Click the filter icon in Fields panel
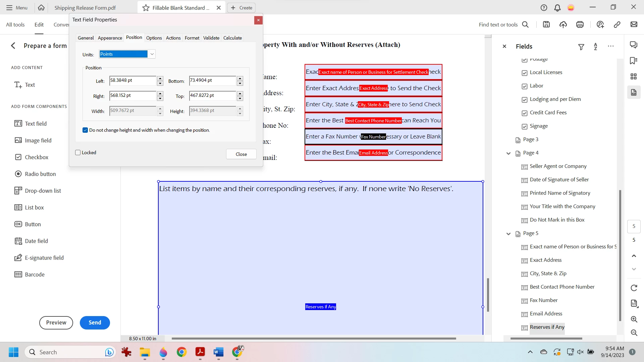644x362 pixels. coord(581,47)
